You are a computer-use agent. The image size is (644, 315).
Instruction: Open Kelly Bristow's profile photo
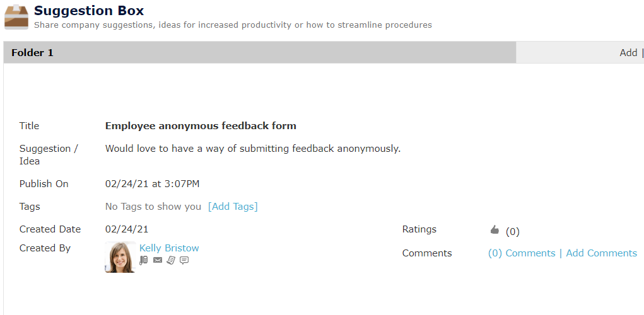[120, 257]
